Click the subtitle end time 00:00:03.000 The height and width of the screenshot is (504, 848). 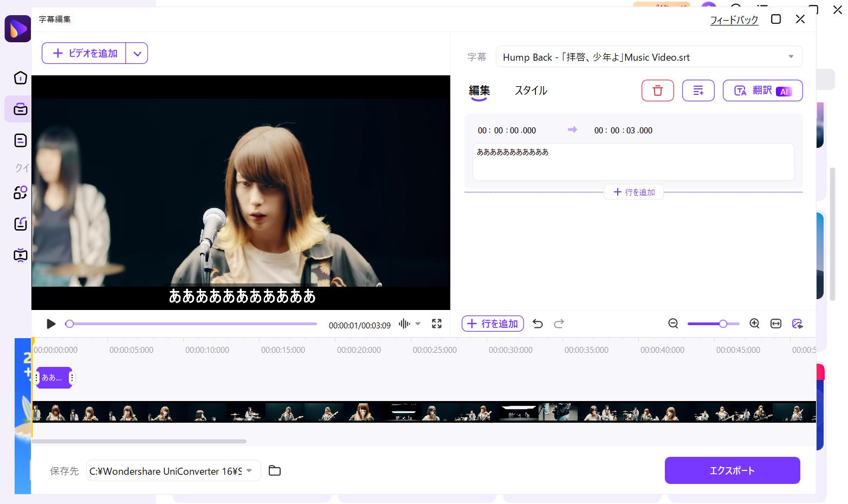(623, 130)
